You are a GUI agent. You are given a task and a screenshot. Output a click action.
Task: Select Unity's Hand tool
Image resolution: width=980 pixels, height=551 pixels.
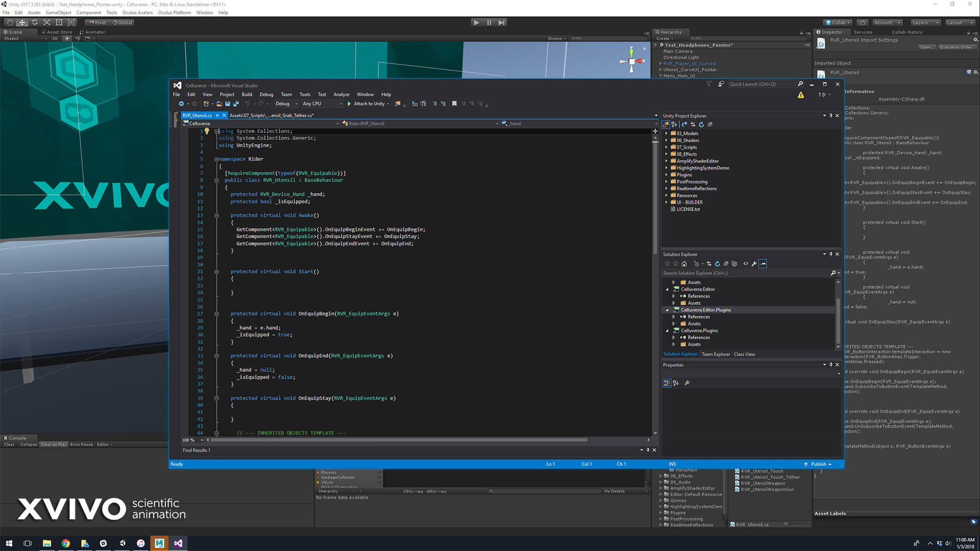click(10, 22)
